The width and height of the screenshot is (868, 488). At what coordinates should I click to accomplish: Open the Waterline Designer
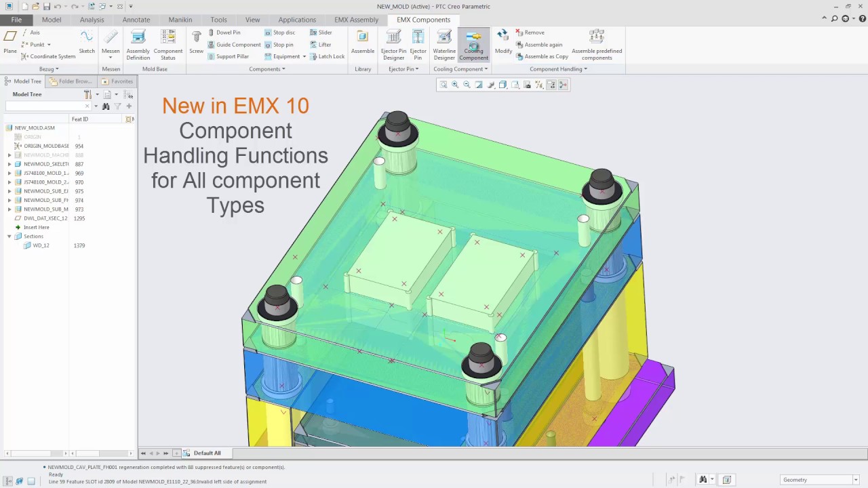pyautogui.click(x=444, y=45)
